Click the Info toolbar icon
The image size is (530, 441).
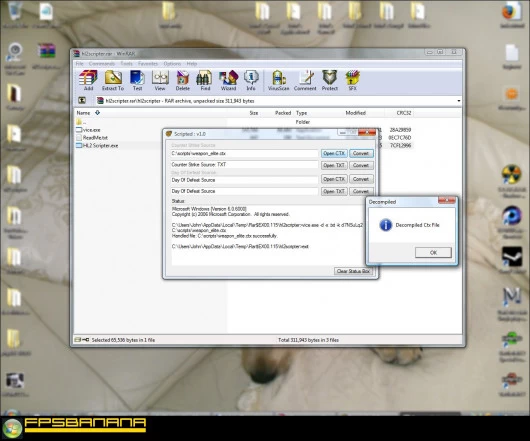[x=251, y=80]
